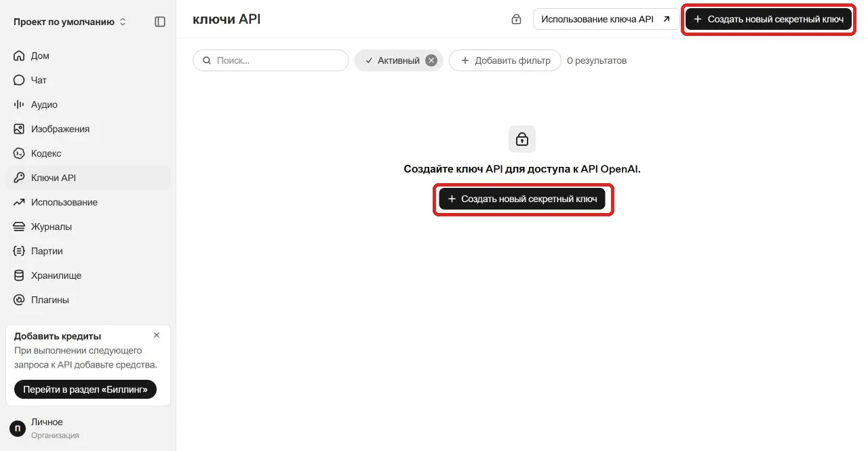Screen dimensions: 868x451
Task: Collapse the sidebar panel icon
Action: [x=160, y=22]
